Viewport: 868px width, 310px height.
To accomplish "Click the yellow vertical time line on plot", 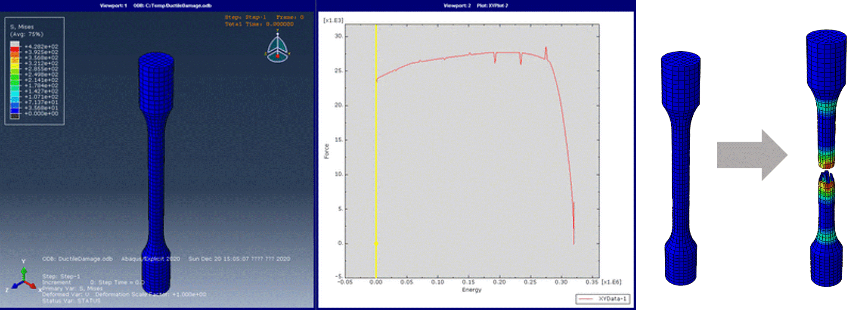I will (376, 151).
